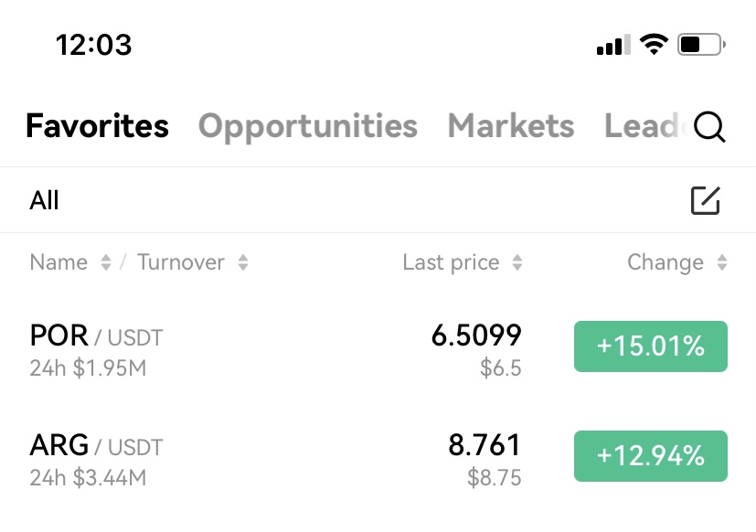Open the search magnifier icon
The width and height of the screenshot is (756, 532).
tap(709, 127)
